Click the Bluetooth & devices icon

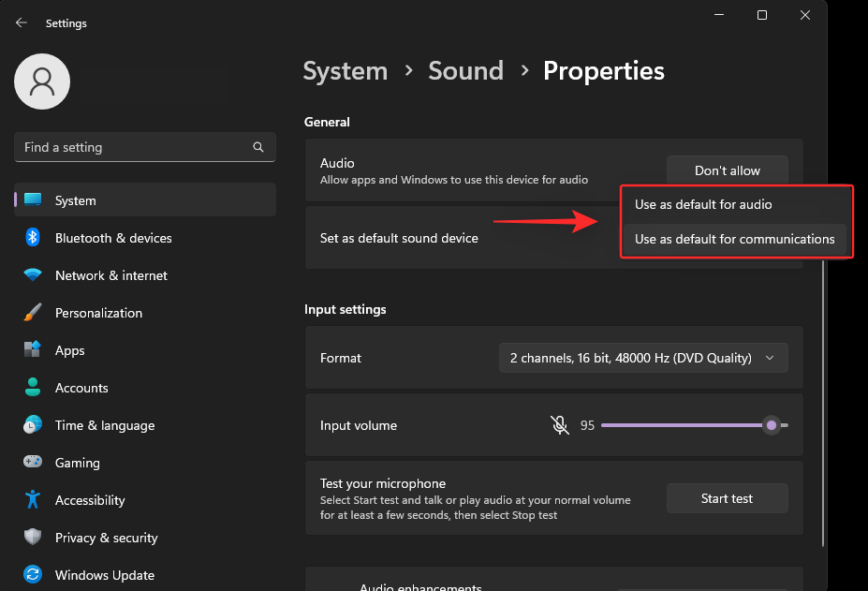33,238
